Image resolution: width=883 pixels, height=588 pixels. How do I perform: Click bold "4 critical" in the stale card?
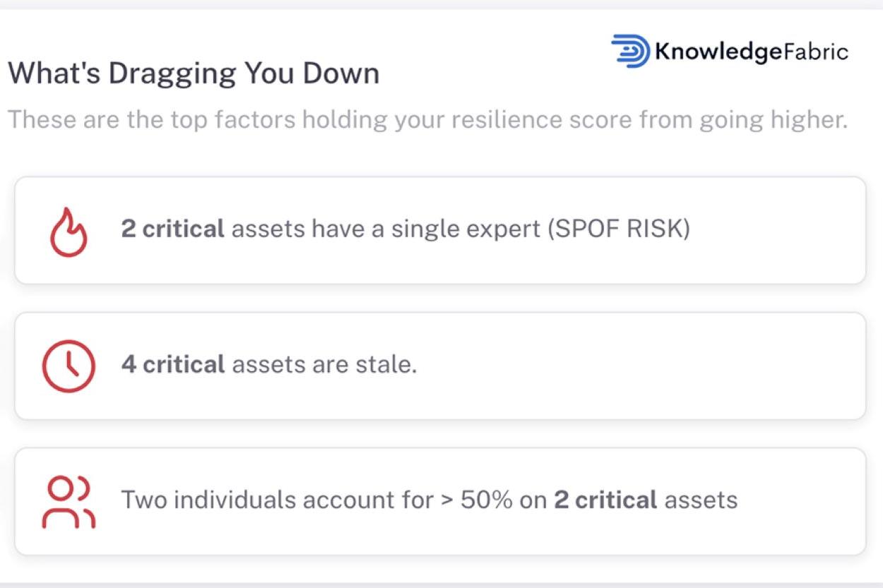click(173, 364)
